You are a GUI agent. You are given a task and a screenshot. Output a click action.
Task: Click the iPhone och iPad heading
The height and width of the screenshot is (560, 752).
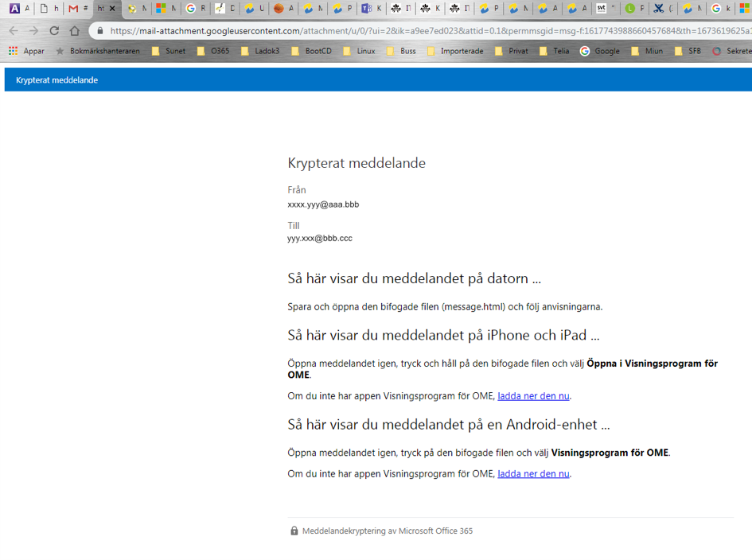point(443,335)
